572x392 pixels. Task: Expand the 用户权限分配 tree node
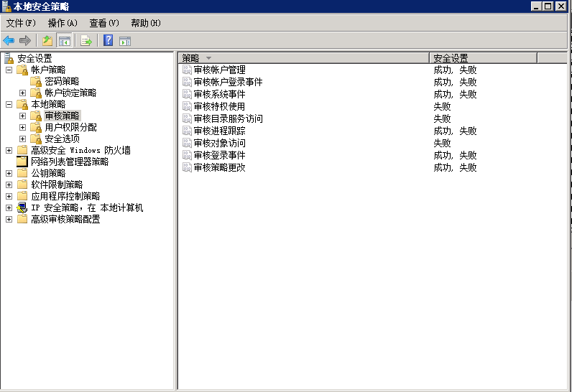(x=22, y=127)
